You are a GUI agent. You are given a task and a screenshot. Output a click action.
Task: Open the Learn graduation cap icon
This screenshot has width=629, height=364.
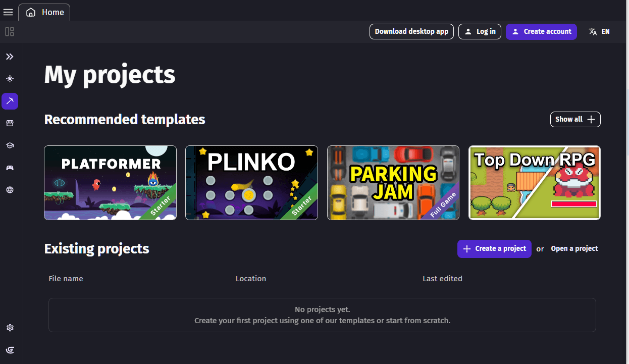[x=10, y=145]
